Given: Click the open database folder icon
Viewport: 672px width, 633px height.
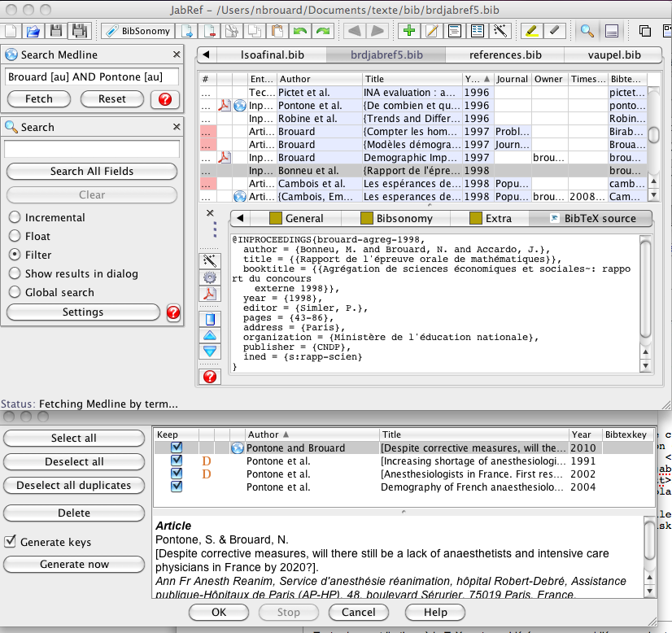Looking at the screenshot, I should 33,31.
